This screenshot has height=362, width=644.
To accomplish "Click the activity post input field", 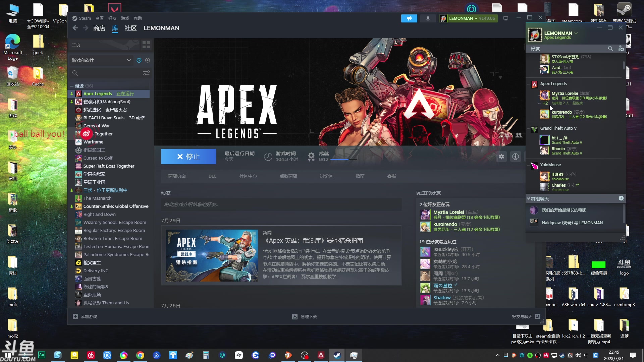I will pyautogui.click(x=281, y=205).
